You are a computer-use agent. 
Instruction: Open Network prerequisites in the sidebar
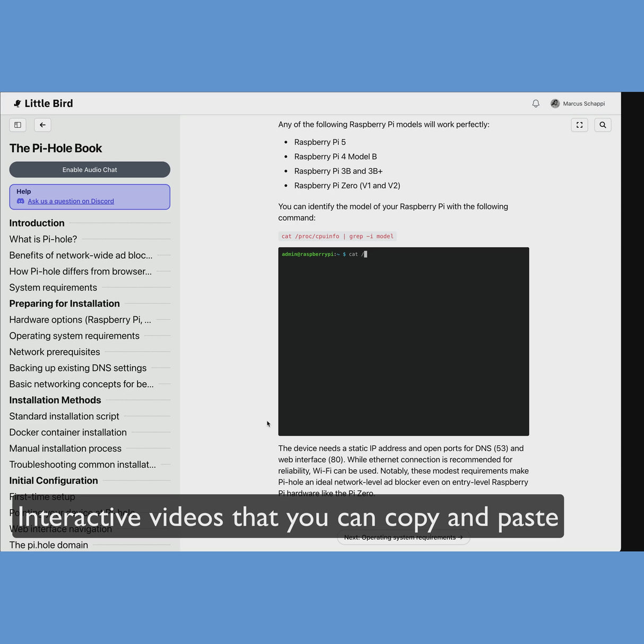pos(55,352)
